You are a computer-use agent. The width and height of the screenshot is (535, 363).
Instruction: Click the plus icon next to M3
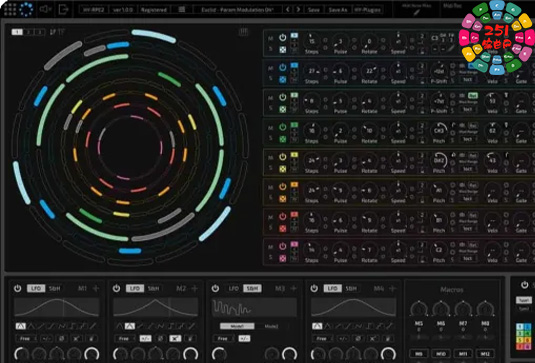293,289
